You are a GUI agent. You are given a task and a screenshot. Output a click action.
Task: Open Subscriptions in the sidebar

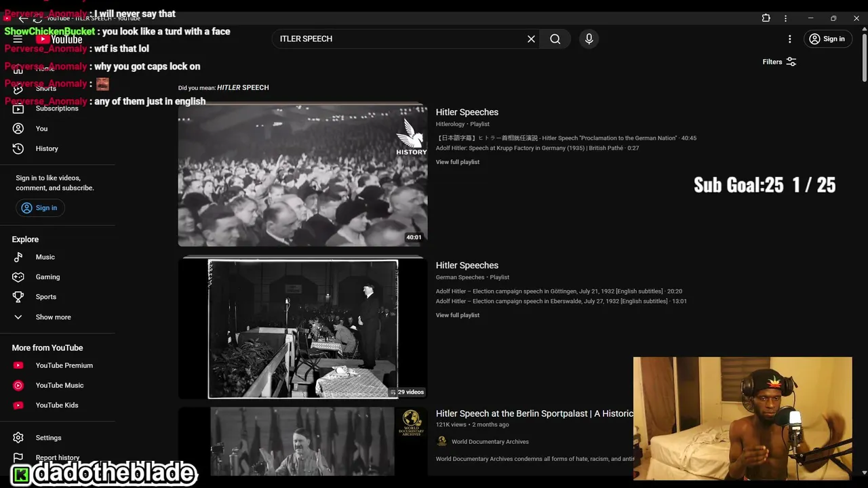[x=58, y=108]
